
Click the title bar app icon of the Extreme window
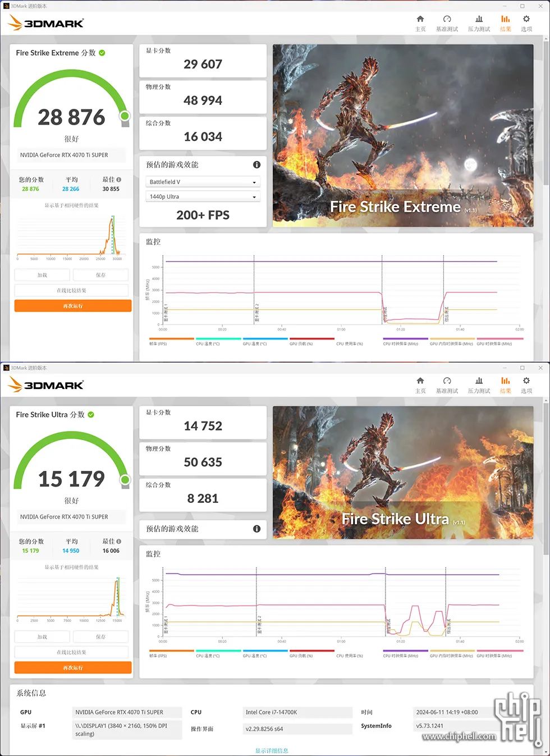[6, 6]
